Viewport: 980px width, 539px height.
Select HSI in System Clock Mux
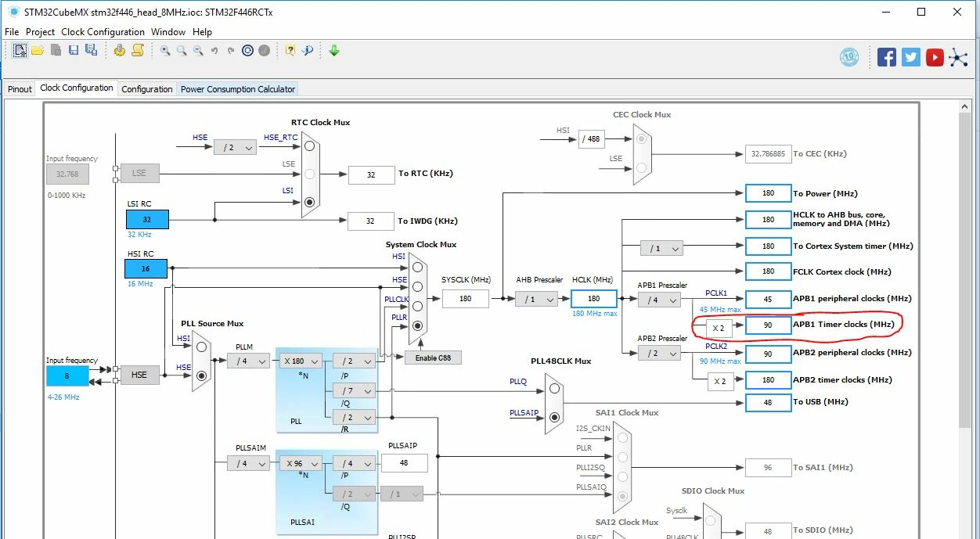coord(417,266)
